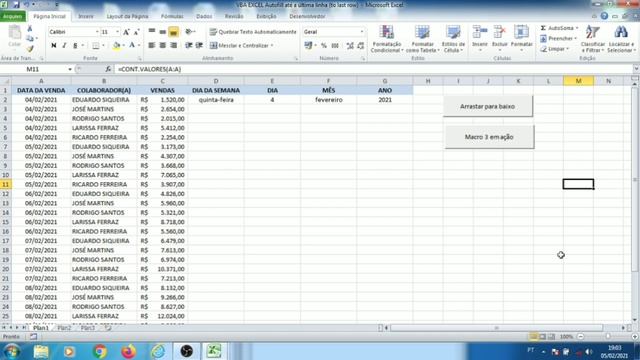Open the Preencher fill dropdown
Image resolution: width=640 pixels, height=360 pixels.
pyautogui.click(x=559, y=38)
